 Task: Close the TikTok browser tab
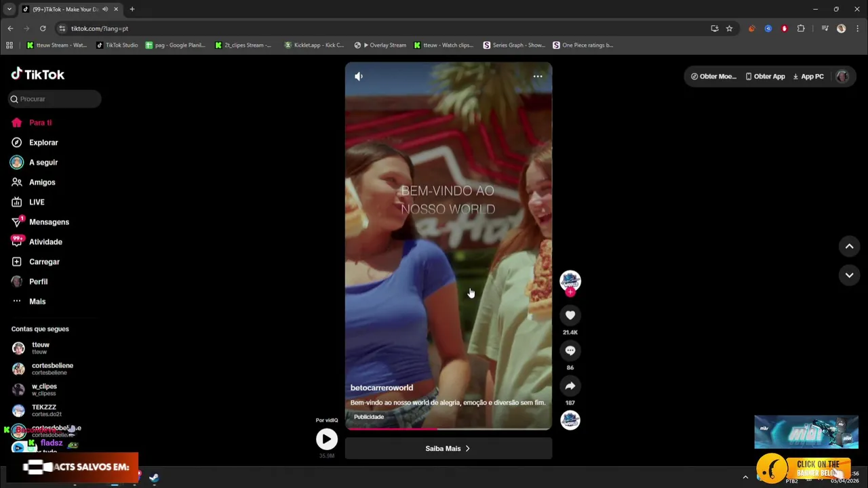click(116, 9)
